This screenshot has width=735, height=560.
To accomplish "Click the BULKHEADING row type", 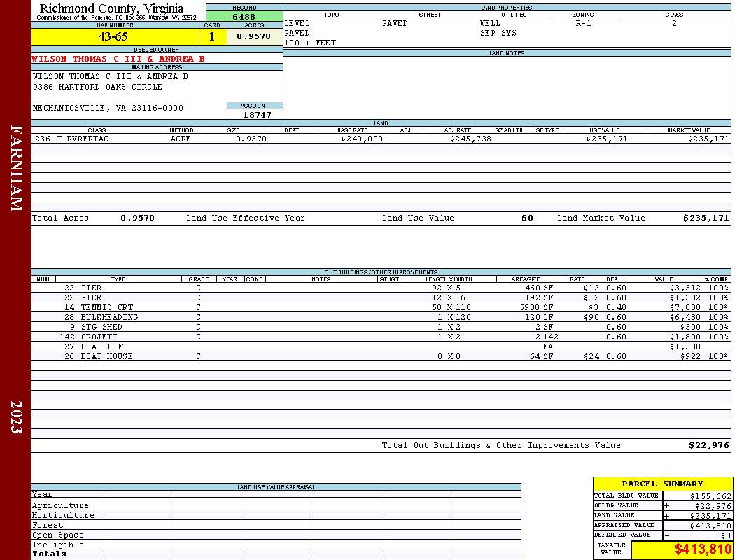I will click(109, 317).
